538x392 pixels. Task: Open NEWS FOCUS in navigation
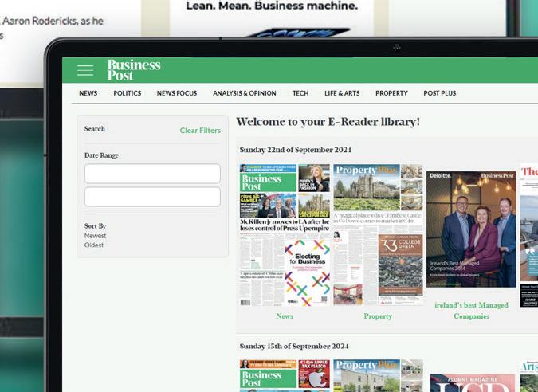pyautogui.click(x=177, y=93)
